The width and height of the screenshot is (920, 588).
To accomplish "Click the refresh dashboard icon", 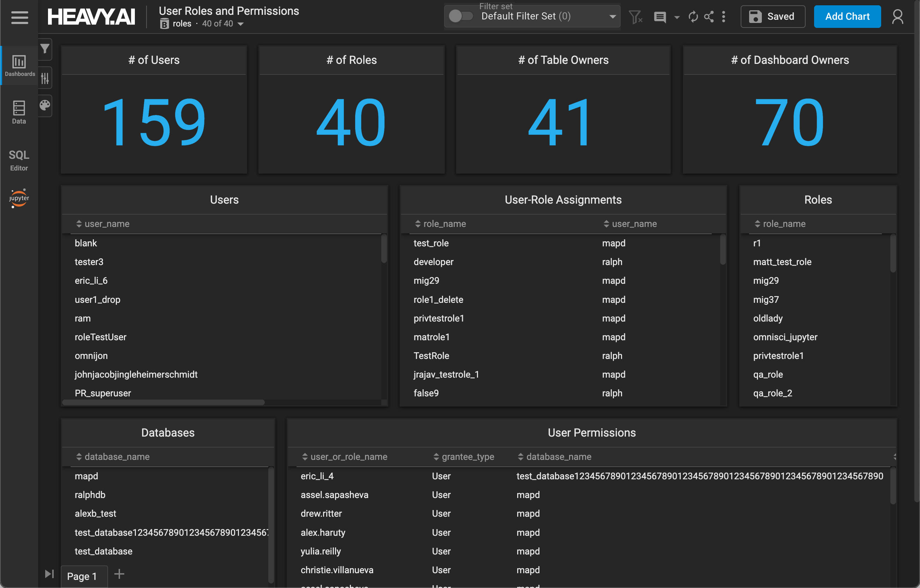I will tap(693, 17).
